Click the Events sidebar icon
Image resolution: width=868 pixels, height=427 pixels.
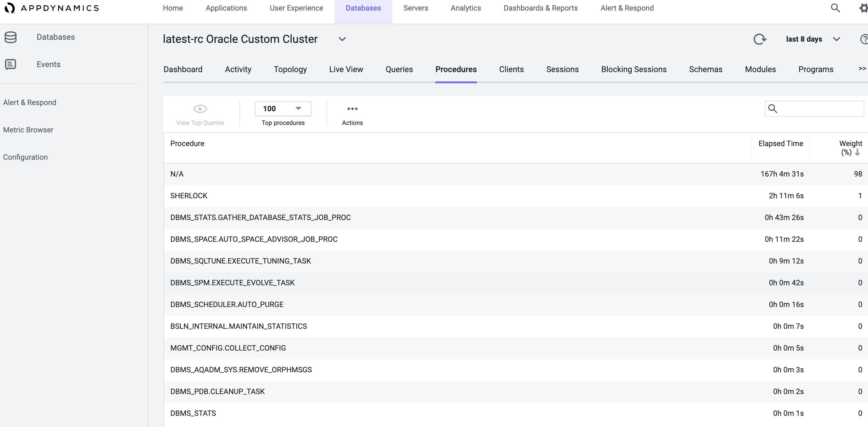coord(11,64)
